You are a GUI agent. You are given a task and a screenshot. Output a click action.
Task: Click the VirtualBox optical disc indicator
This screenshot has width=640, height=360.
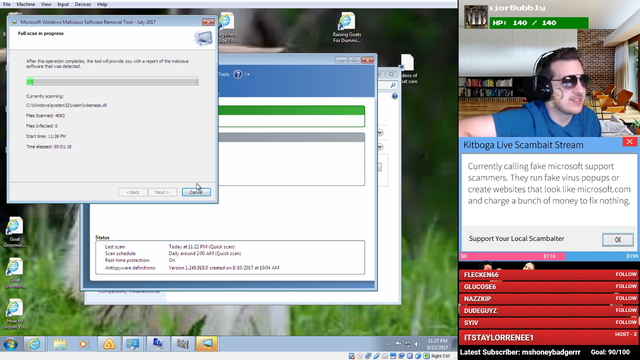[360, 356]
